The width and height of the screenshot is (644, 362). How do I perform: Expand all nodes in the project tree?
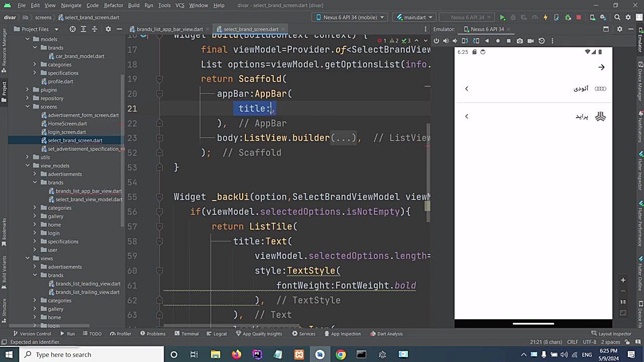click(x=84, y=29)
